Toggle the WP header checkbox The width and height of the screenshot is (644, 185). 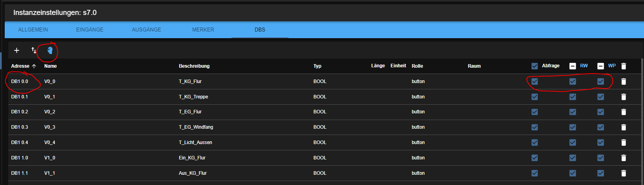(x=601, y=66)
